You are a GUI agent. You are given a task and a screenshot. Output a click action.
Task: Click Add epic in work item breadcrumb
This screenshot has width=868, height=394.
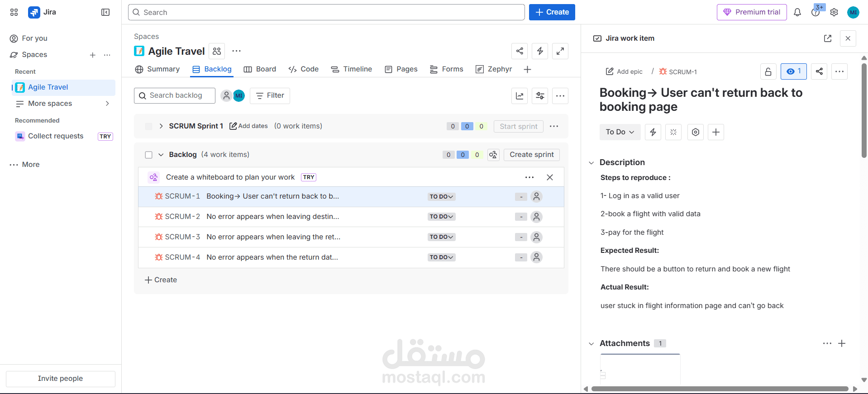624,71
